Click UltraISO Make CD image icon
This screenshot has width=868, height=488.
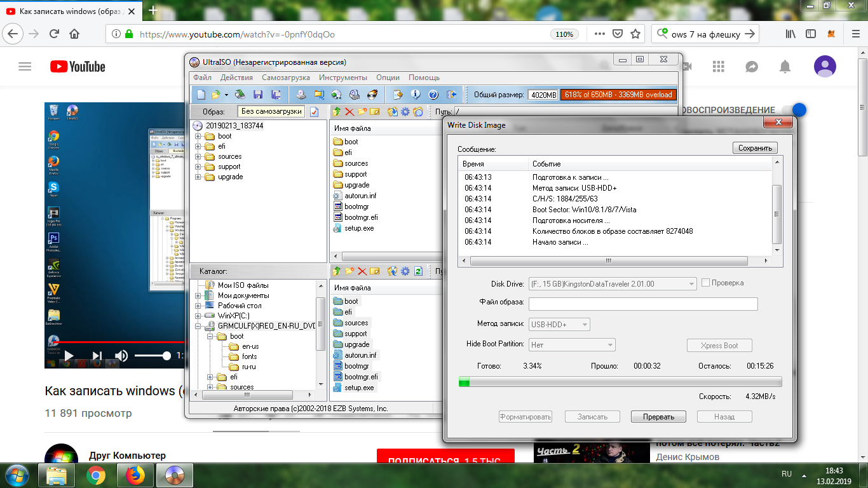[301, 95]
